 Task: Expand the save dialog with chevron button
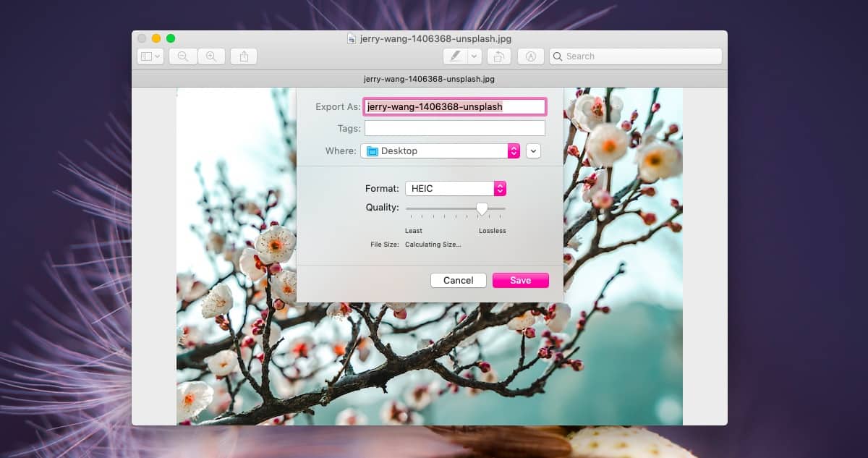pyautogui.click(x=534, y=150)
